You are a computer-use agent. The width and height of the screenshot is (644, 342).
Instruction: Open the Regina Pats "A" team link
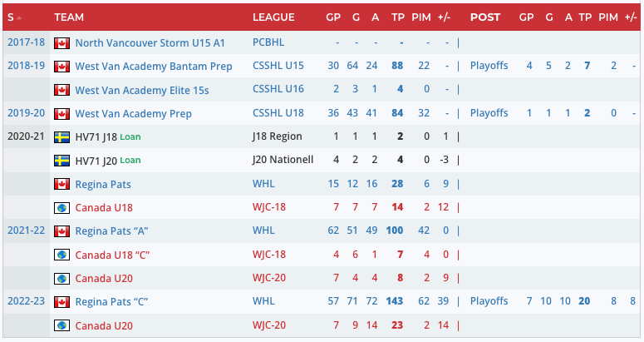[111, 230]
